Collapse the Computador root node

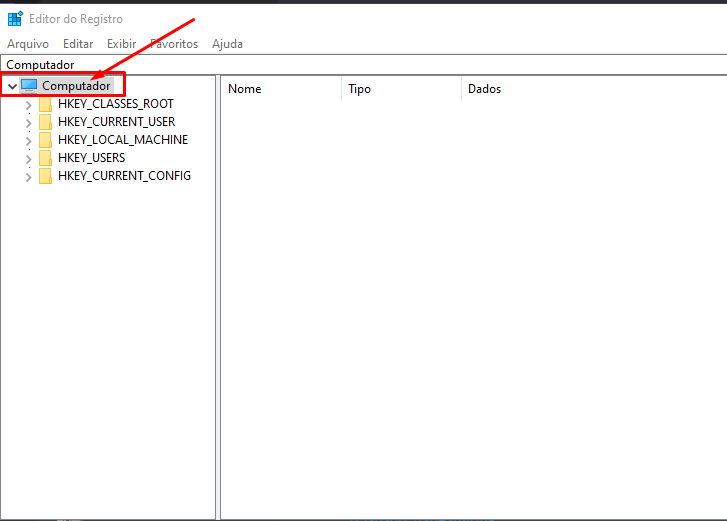pyautogui.click(x=12, y=87)
